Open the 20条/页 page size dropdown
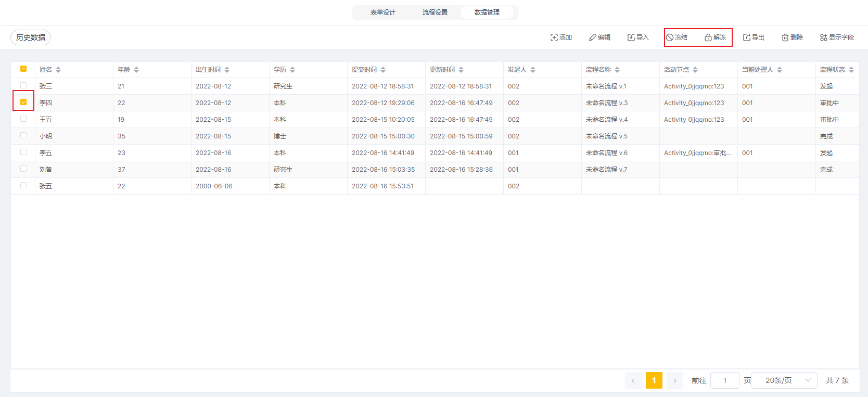Viewport: 868px width, 397px height. 784,380
